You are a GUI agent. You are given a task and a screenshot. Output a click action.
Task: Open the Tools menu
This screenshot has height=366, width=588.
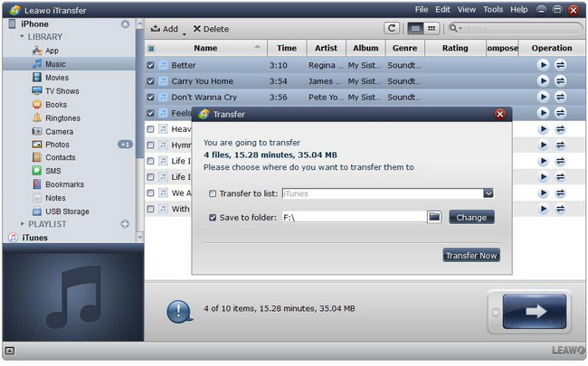pos(493,9)
